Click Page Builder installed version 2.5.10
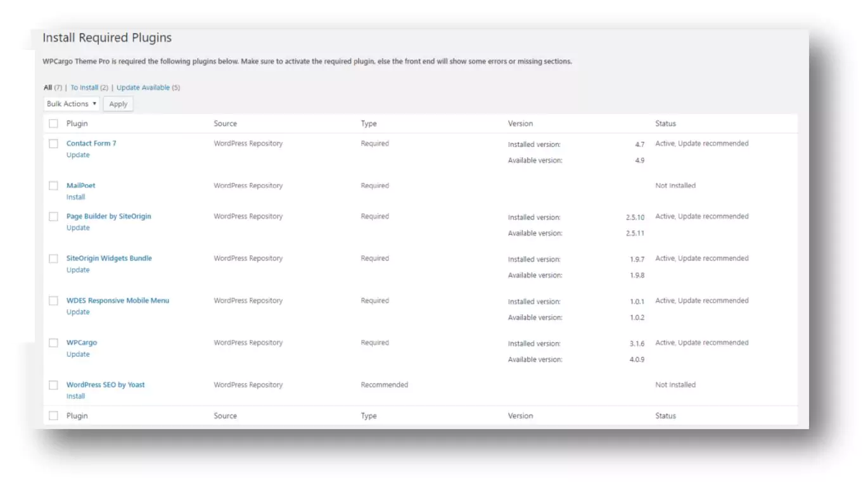The image size is (868, 488). pos(635,217)
